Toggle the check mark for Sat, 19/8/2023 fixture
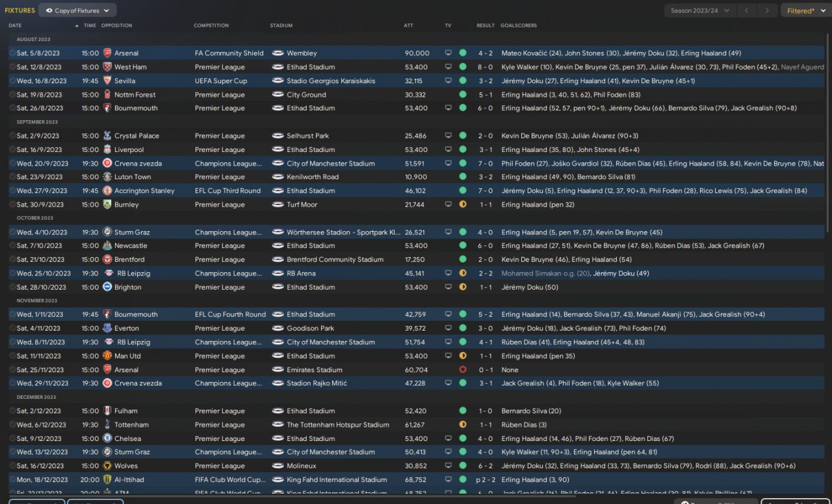This screenshot has width=832, height=504. [12, 94]
